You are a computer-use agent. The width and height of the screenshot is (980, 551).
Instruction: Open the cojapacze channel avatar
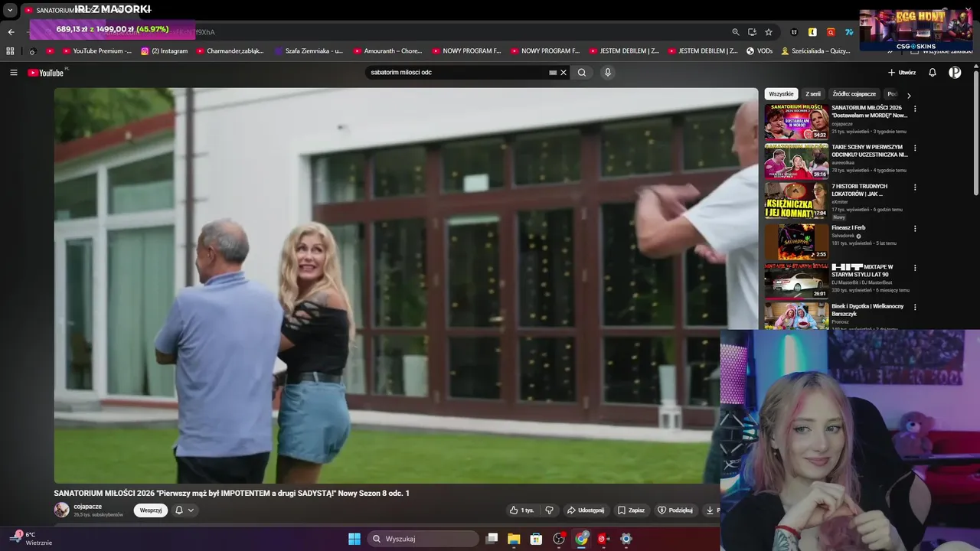click(x=61, y=510)
